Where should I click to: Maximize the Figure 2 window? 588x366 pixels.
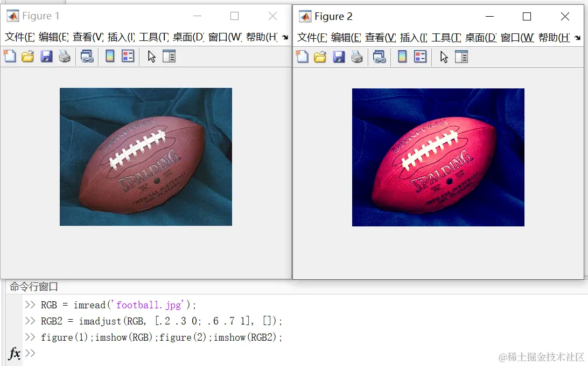[527, 17]
